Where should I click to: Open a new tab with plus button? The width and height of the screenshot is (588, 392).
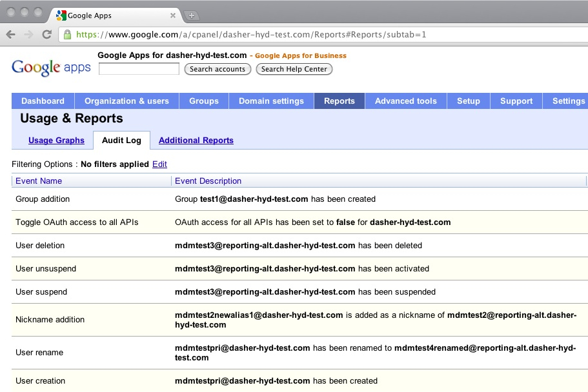[192, 15]
